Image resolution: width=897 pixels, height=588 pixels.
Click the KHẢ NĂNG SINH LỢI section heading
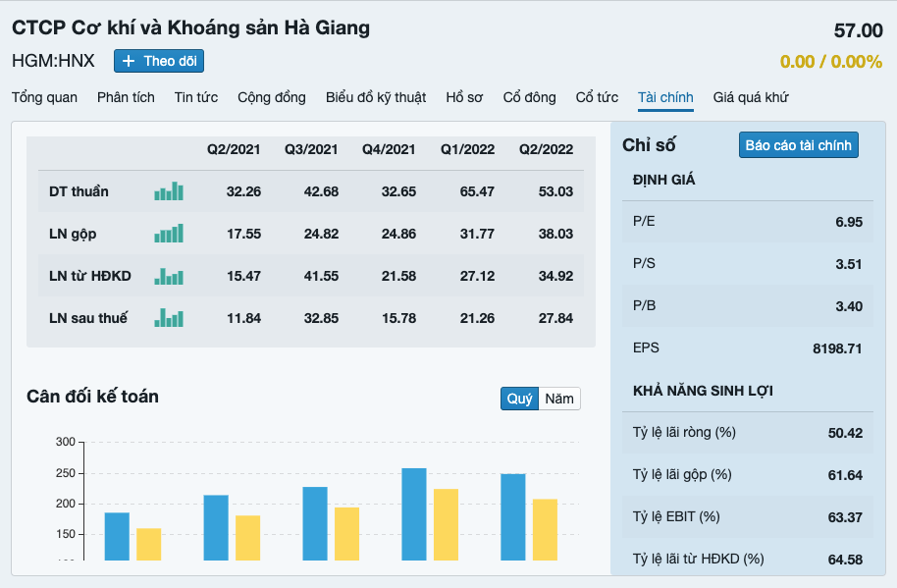click(703, 391)
